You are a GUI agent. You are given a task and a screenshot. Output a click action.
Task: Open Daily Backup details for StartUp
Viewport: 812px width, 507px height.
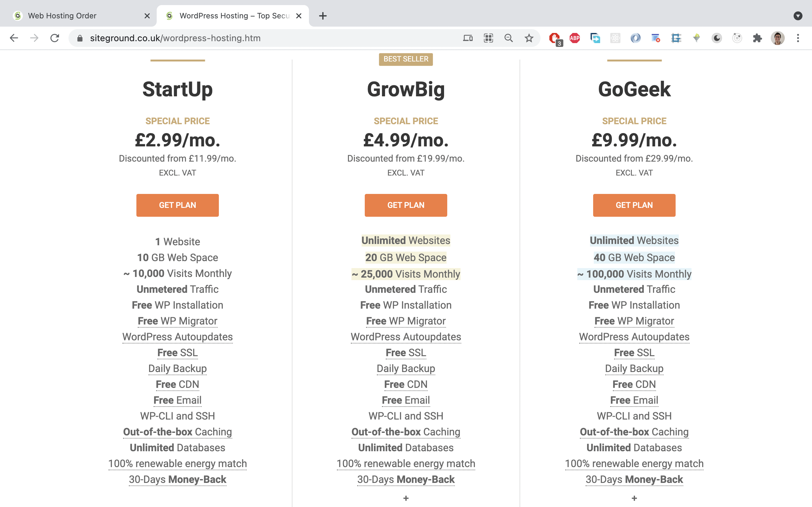click(x=178, y=368)
